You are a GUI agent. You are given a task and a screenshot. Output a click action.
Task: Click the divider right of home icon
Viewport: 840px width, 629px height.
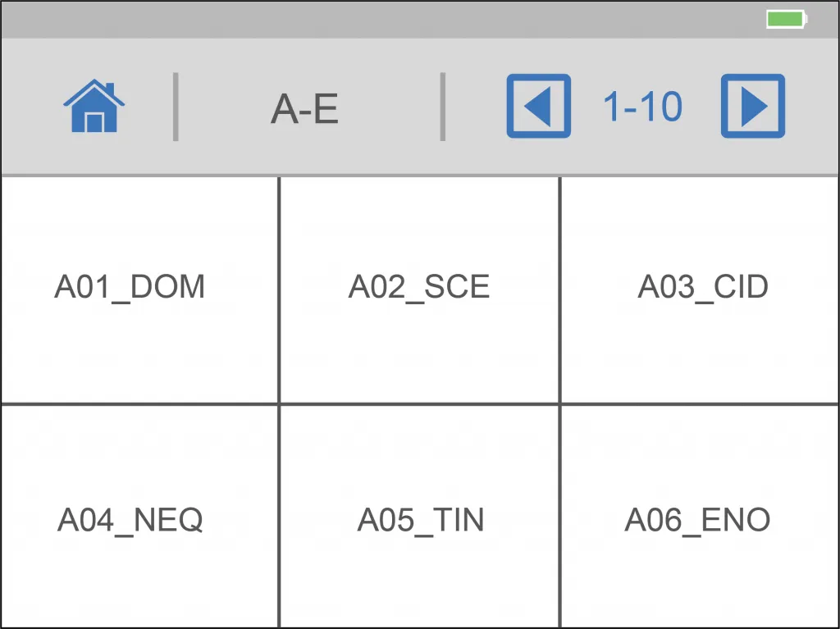coord(176,107)
